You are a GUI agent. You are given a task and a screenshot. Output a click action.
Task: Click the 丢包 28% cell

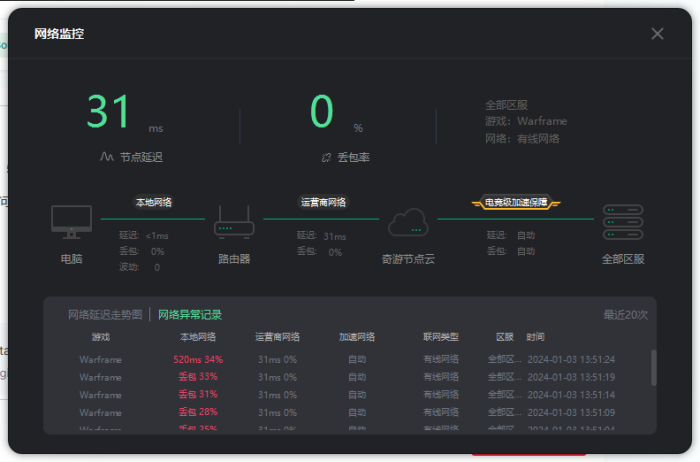(198, 412)
